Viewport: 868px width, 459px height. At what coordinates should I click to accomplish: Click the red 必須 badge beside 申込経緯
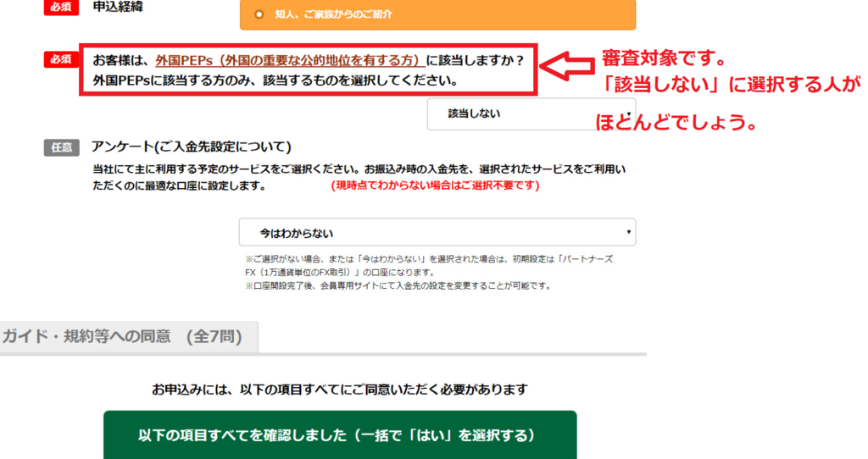point(61,7)
